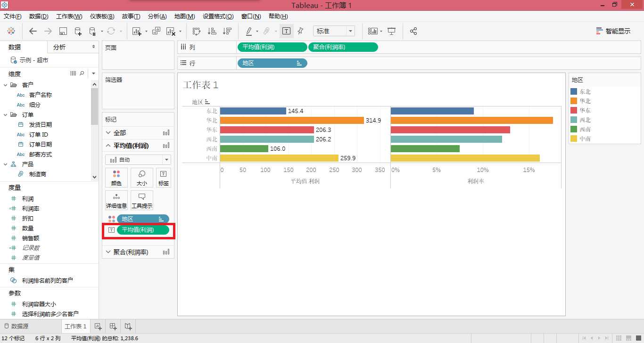Select the 华北 legend color swatch

click(574, 101)
